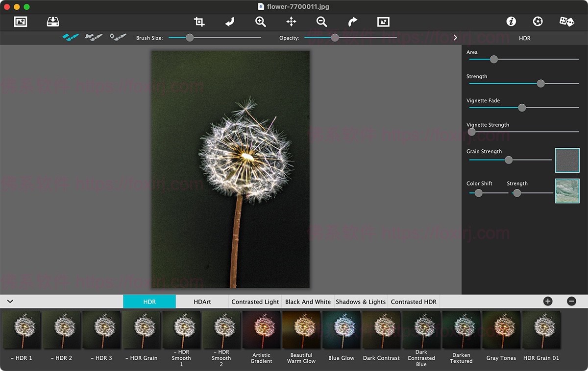This screenshot has height=371, width=588.
Task: Click the zoom out magnifier
Action: (321, 22)
